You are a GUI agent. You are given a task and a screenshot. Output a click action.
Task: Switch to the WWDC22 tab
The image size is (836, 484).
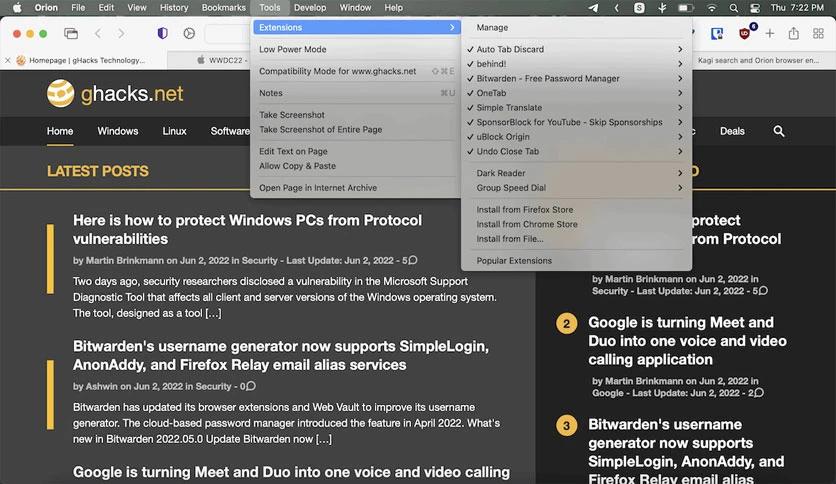(220, 60)
